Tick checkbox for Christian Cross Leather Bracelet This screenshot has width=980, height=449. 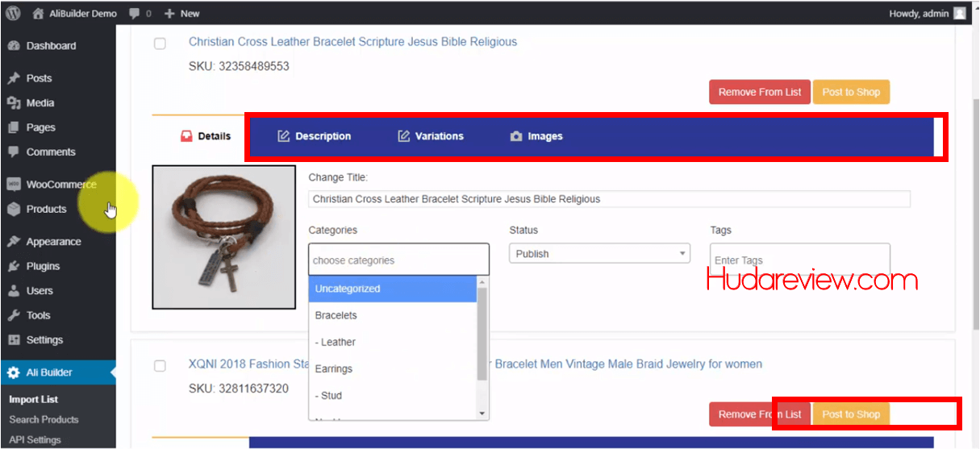pyautogui.click(x=160, y=44)
